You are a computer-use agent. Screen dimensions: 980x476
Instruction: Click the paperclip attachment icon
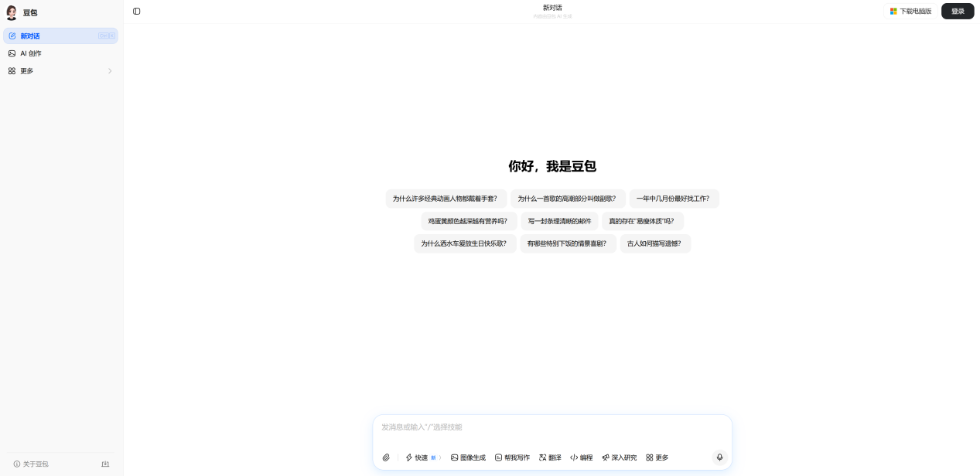(x=386, y=457)
